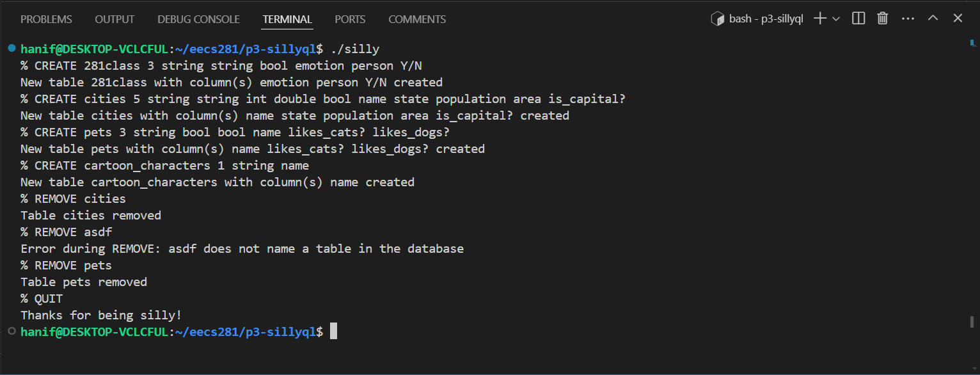Kill terminal using the trash icon
The image size is (980, 375).
[883, 19]
